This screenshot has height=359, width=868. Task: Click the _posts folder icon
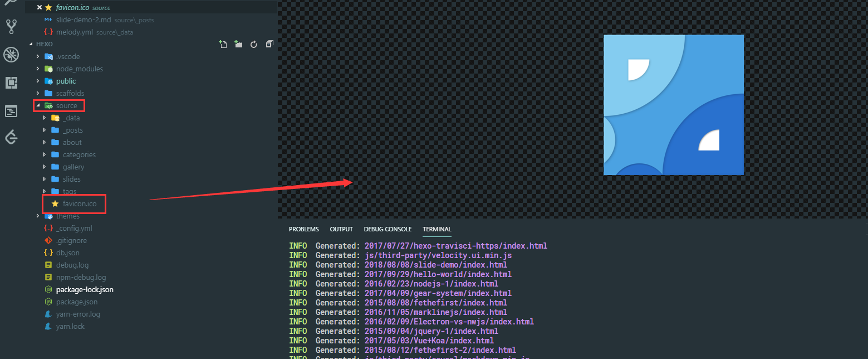55,130
